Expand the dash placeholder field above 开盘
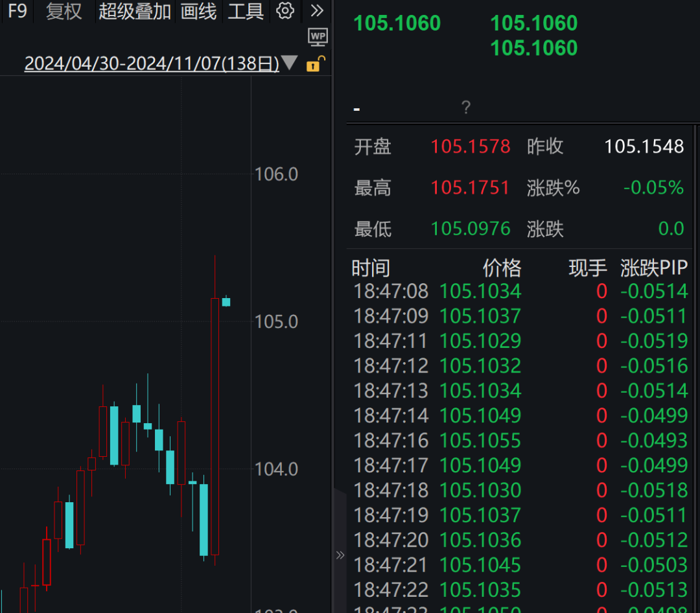 356,109
